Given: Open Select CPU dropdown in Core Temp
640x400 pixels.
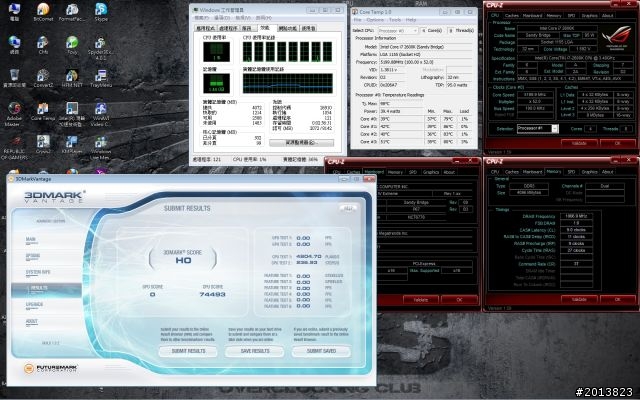Looking at the screenshot, I should pyautogui.click(x=398, y=31).
